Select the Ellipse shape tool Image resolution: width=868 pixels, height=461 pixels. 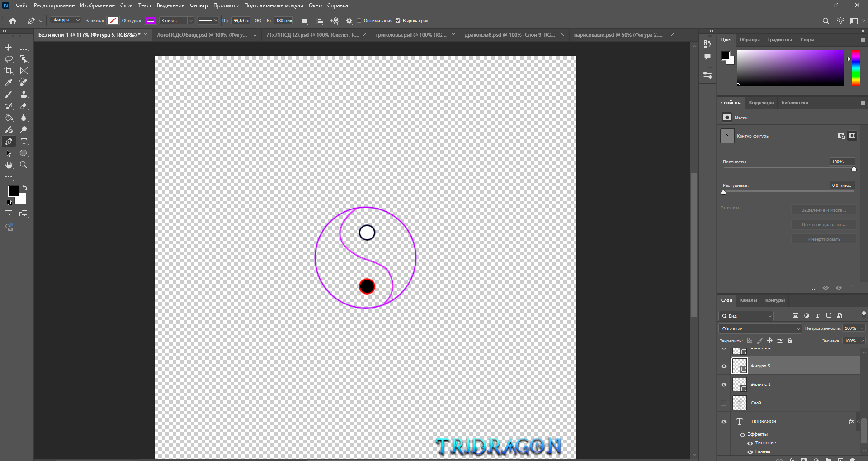[24, 153]
